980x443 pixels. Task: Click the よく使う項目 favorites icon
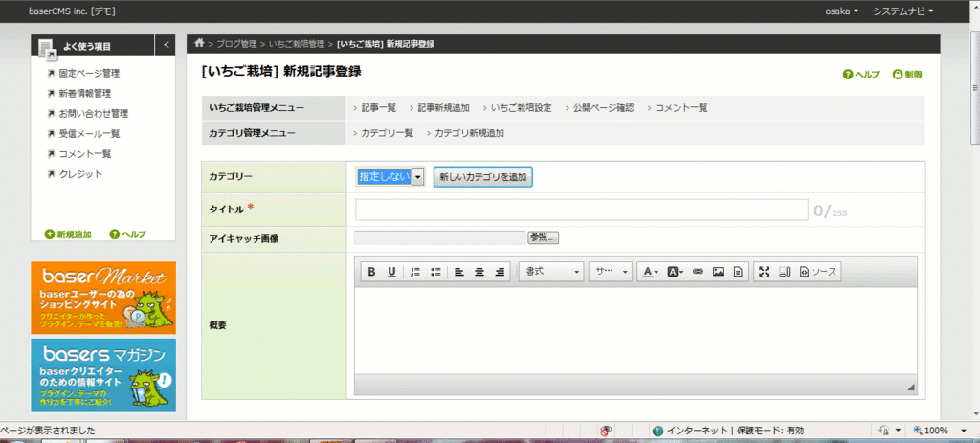[x=47, y=48]
